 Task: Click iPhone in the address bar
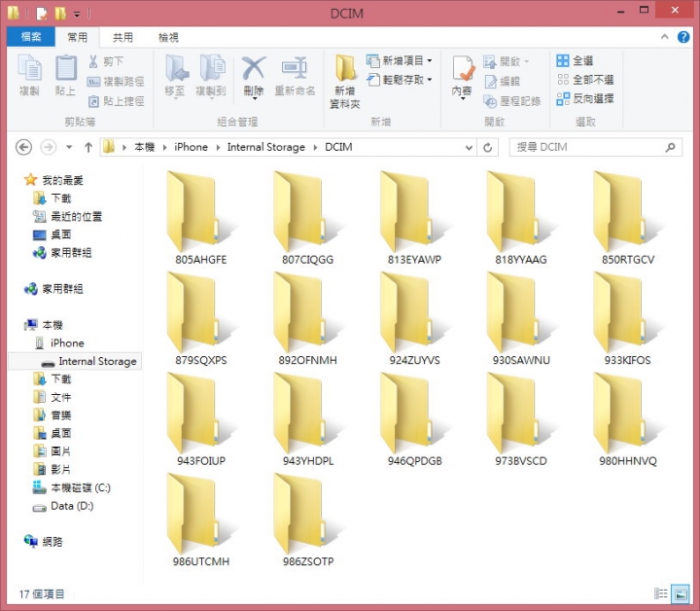click(x=192, y=147)
